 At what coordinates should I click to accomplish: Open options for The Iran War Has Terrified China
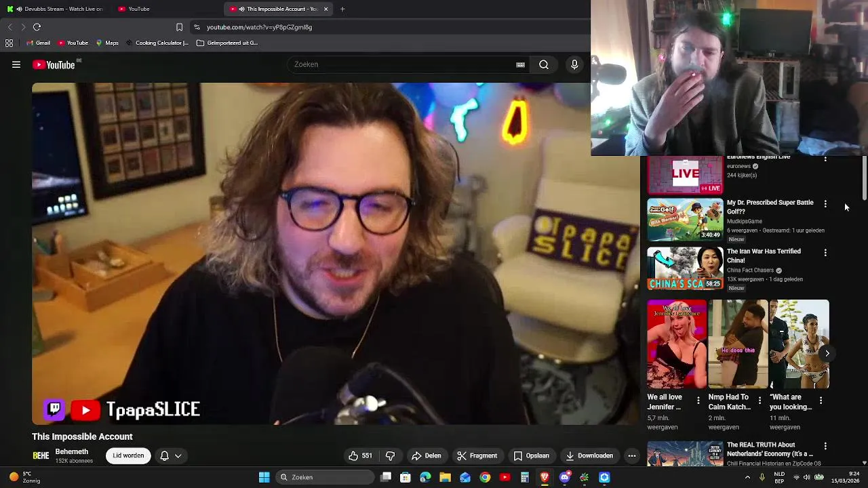(x=825, y=252)
